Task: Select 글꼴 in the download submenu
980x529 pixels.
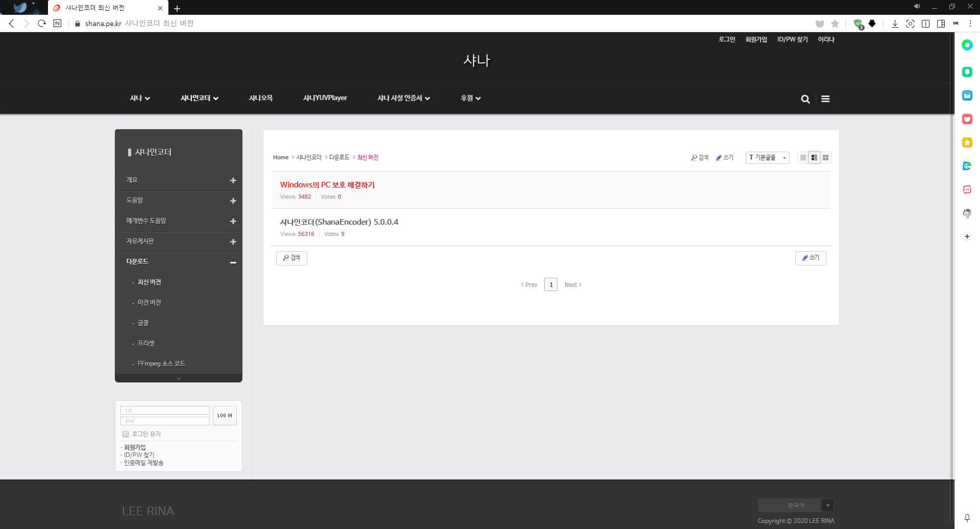Action: [143, 323]
